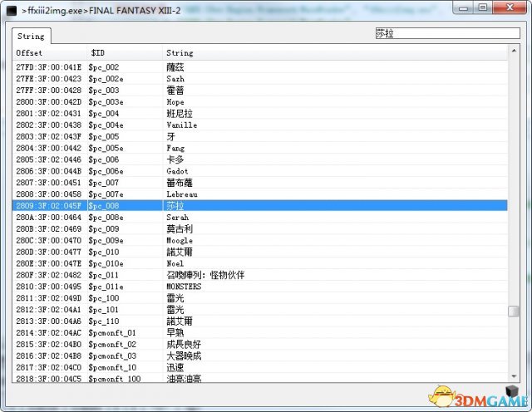Viewport: 532px width, 412px height.
Task: Close the ffxiii2img window
Action: 510,7
